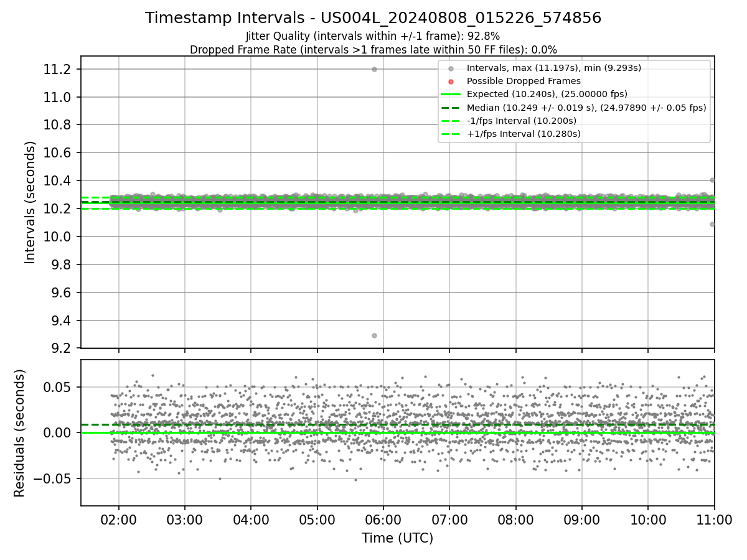The image size is (747, 560).
Task: Click the 04:00 x-axis tick label
Action: coord(251,519)
